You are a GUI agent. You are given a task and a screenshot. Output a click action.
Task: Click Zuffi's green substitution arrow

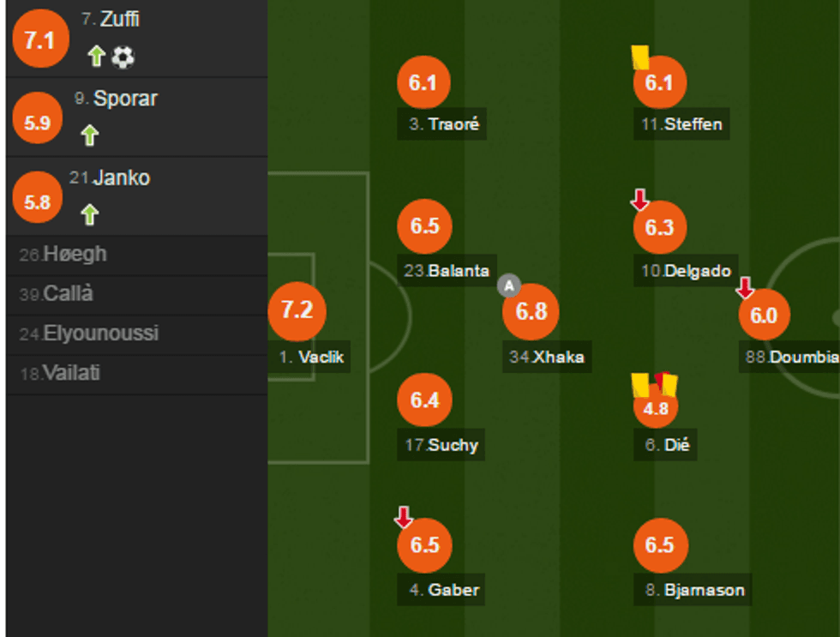click(x=96, y=57)
